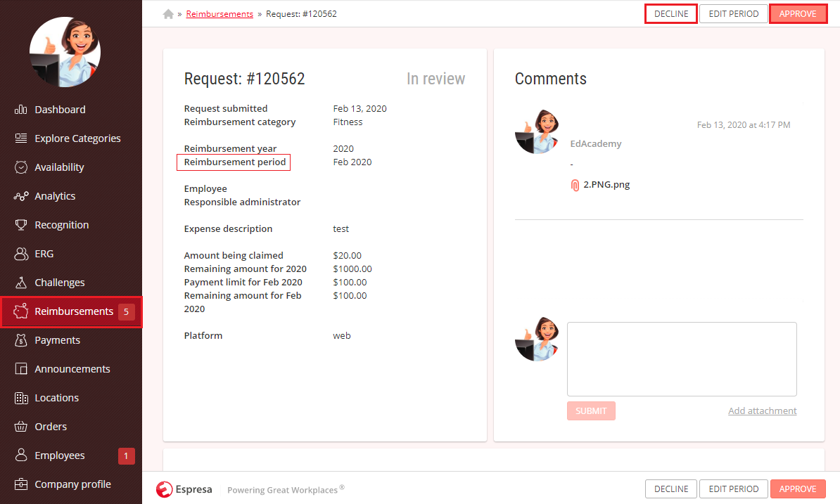840x504 pixels.
Task: Click the Comments heading
Action: pos(551,79)
